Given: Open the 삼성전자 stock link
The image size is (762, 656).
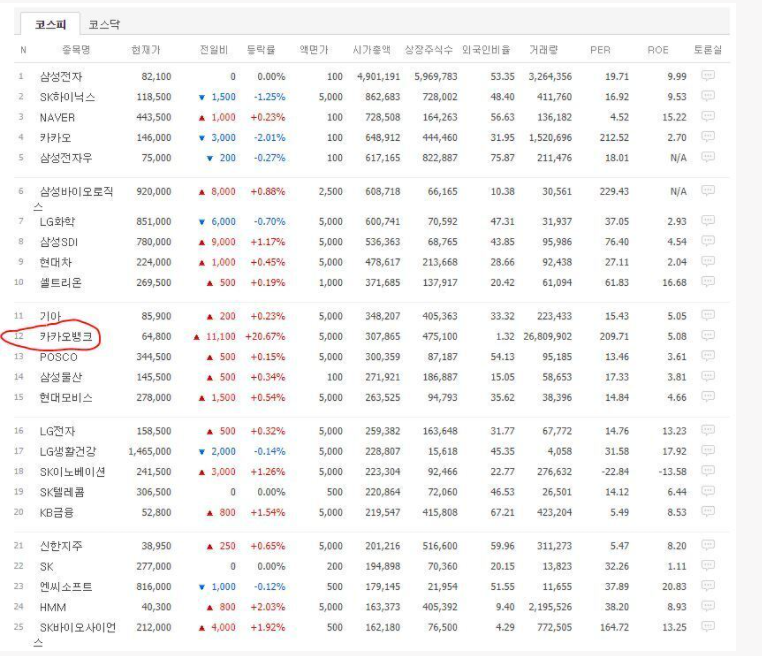Looking at the screenshot, I should click(x=61, y=76).
